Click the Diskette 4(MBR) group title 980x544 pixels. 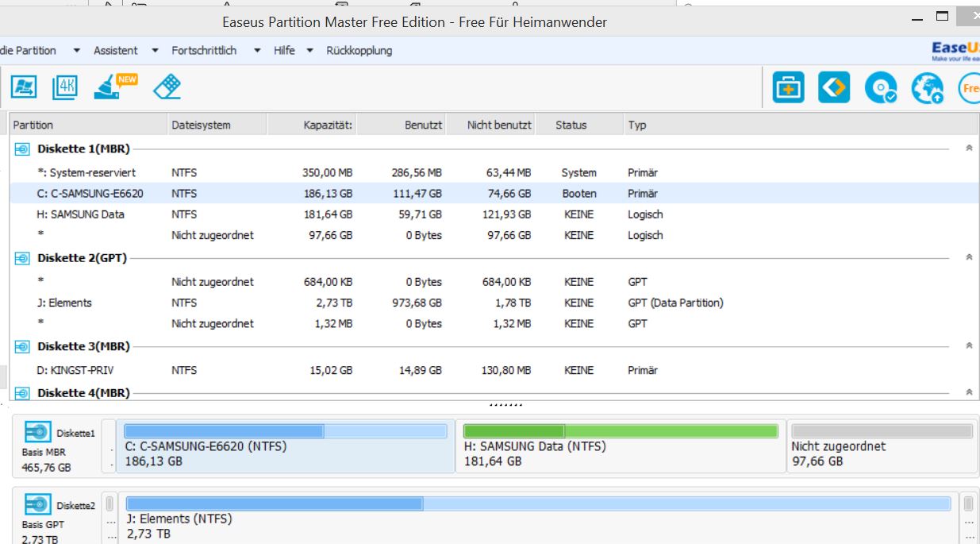pyautogui.click(x=83, y=392)
